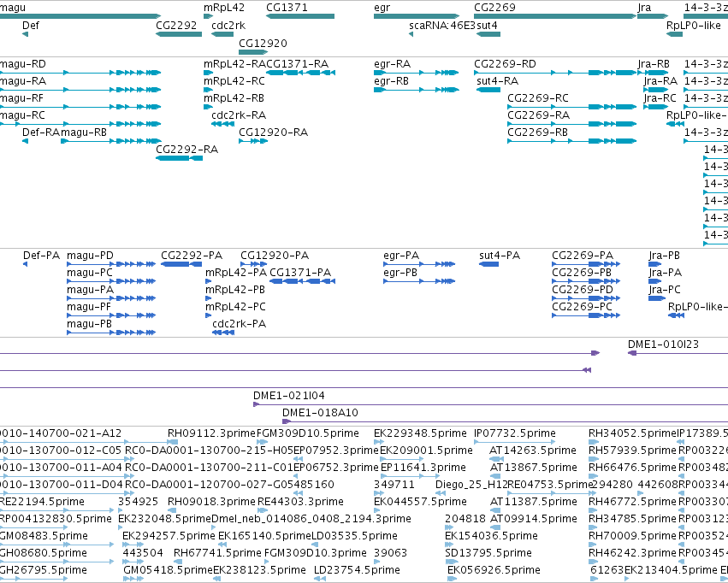728x583 pixels.
Task: Click the cdc2rk gene label
Action: [228, 26]
